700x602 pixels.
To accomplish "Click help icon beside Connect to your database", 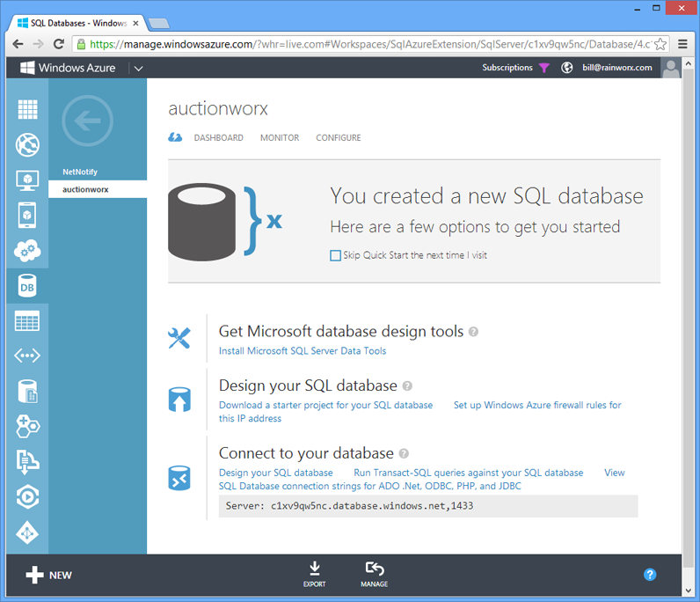I will pyautogui.click(x=404, y=453).
